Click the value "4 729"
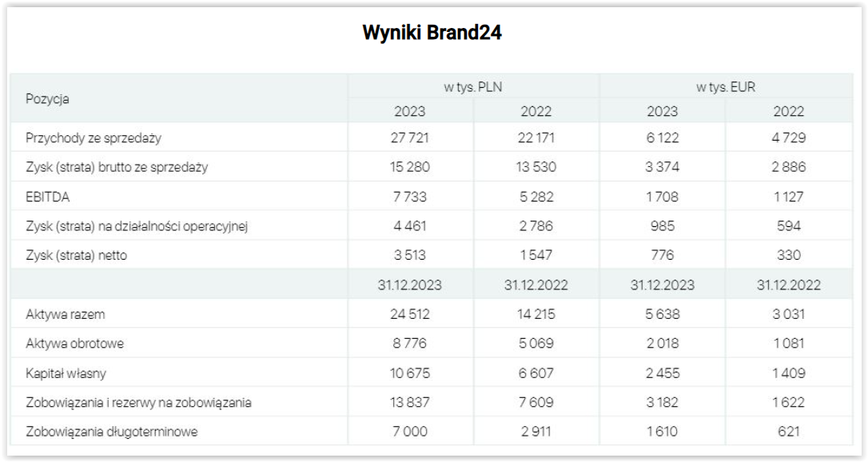The height and width of the screenshot is (462, 868). pyautogui.click(x=788, y=137)
